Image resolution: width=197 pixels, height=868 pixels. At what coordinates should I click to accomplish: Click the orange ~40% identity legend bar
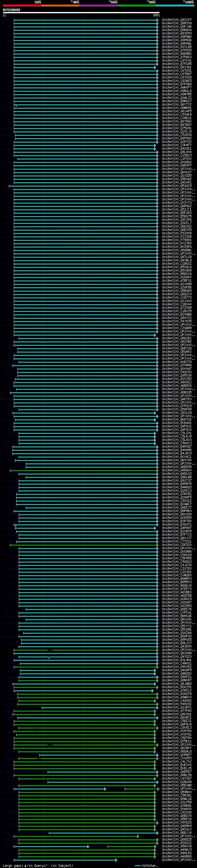(60, 6)
